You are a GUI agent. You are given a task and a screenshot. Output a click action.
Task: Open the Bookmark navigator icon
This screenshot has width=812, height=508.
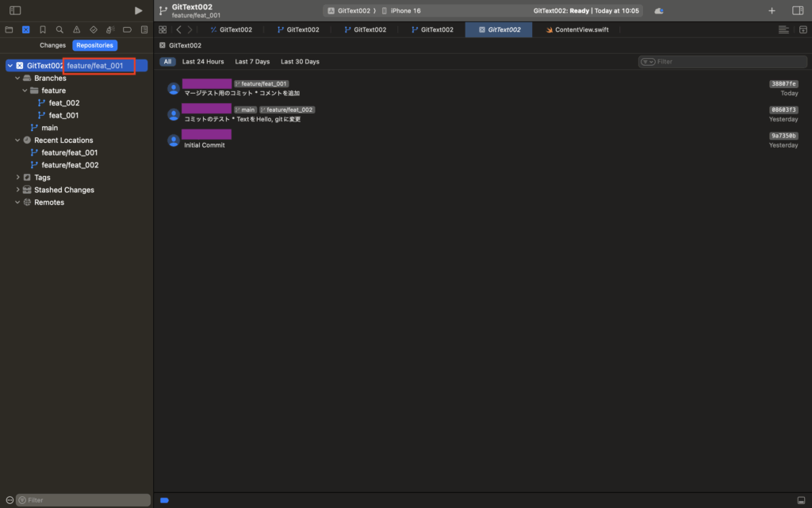[x=43, y=29]
